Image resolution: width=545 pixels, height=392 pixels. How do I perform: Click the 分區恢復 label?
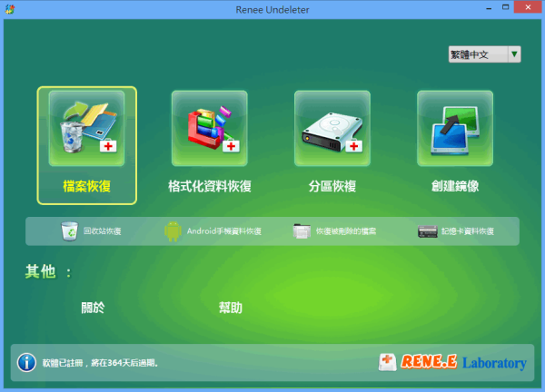coord(332,186)
